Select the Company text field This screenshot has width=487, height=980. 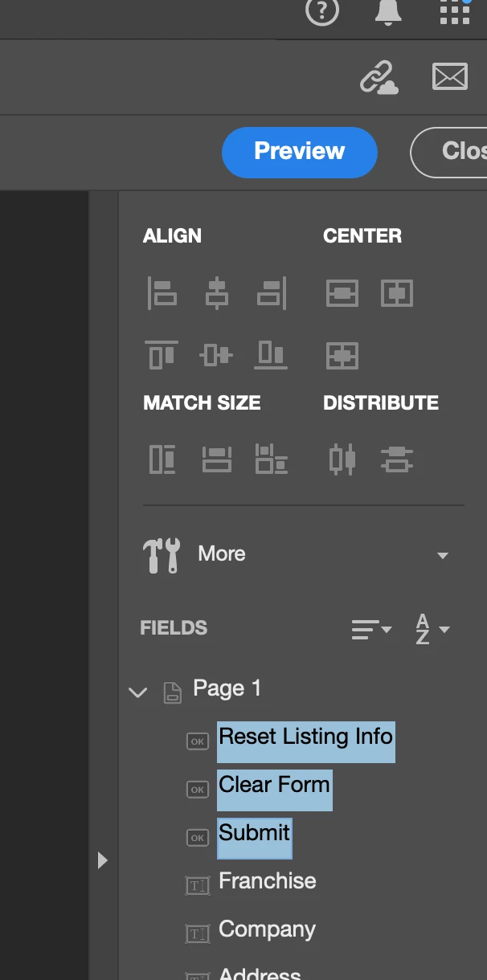[267, 930]
